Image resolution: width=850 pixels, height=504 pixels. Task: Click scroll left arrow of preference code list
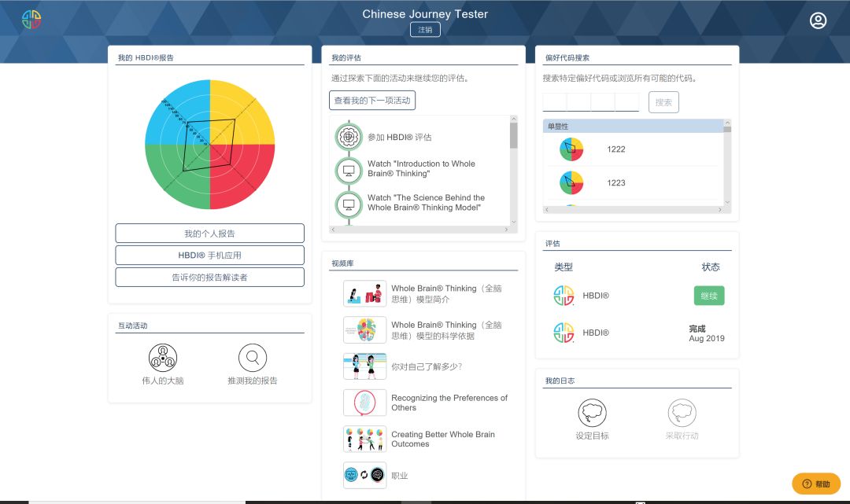point(546,209)
